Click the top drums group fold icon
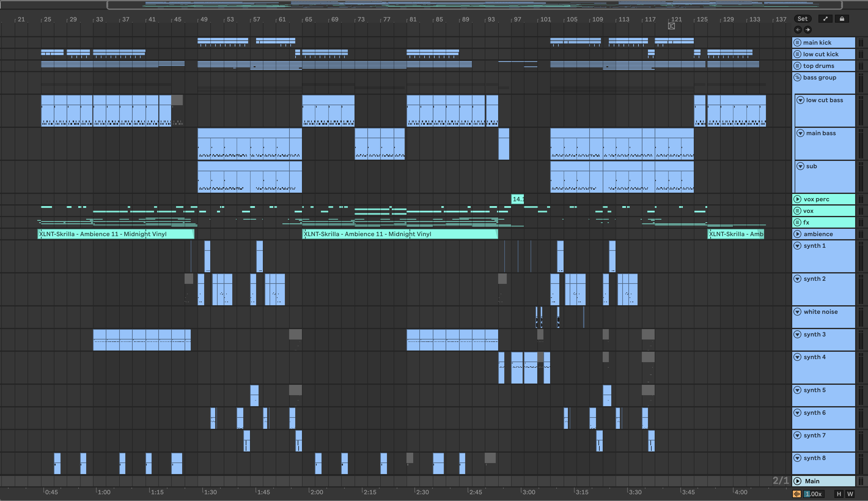 pos(797,66)
